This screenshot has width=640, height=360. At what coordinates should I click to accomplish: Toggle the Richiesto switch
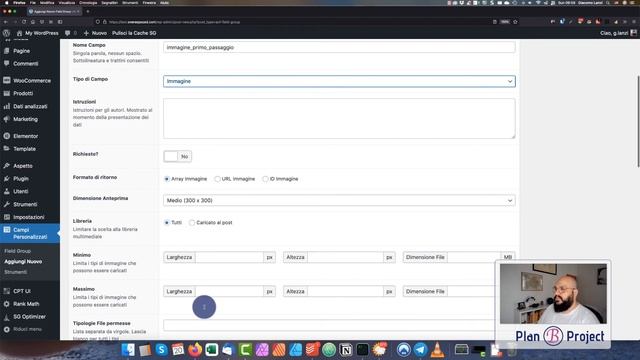178,156
